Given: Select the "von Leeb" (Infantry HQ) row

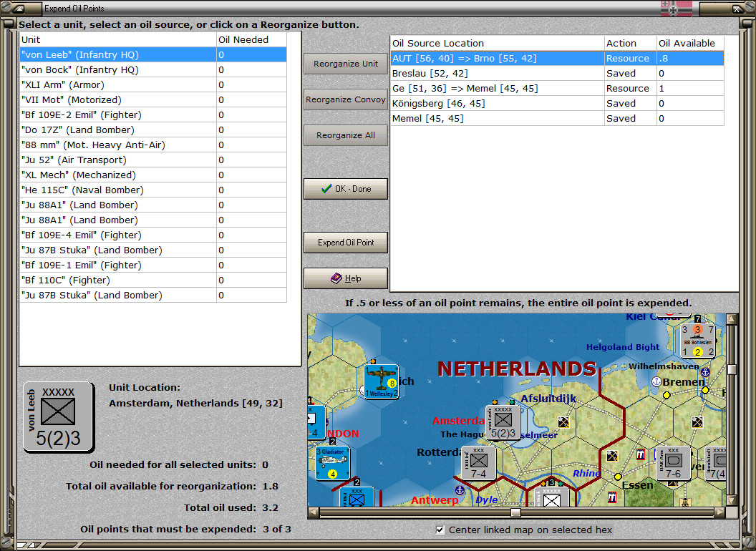Looking at the screenshot, I should (153, 54).
